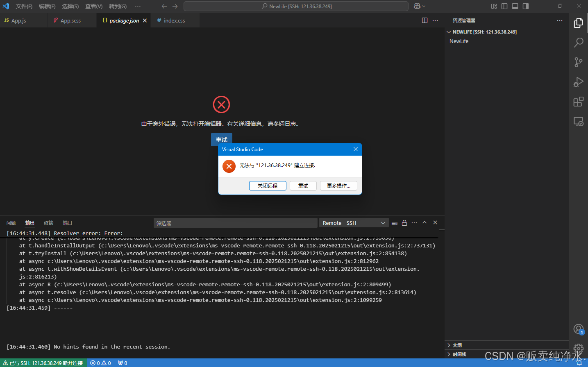Click the command center search box
This screenshot has width=588, height=367.
click(296, 6)
